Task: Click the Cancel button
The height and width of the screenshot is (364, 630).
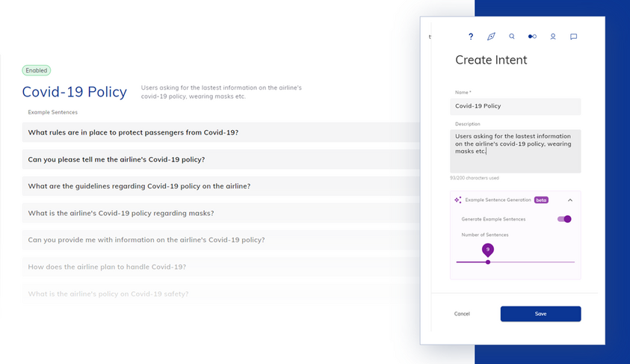Action: click(462, 314)
